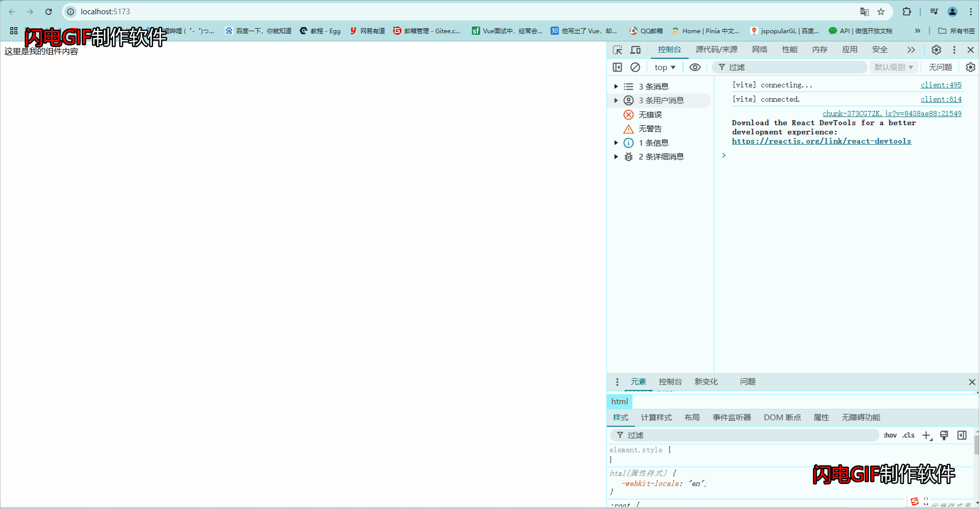Click the client:614 source link
980x509 pixels.
pyautogui.click(x=941, y=99)
